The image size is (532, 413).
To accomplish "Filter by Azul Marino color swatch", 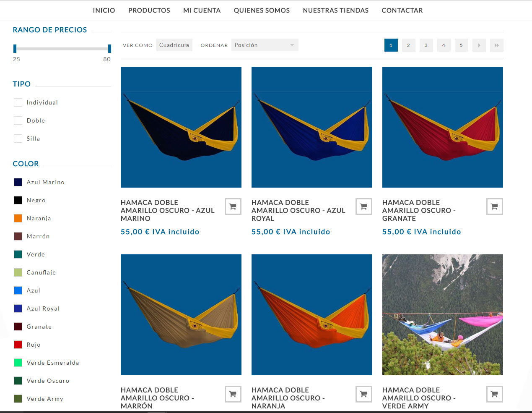I will [18, 182].
